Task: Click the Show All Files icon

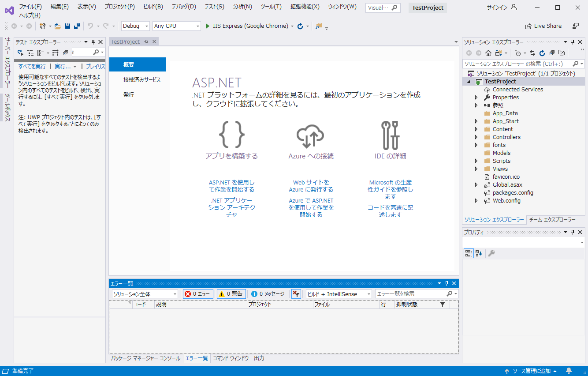Action: (x=561, y=53)
